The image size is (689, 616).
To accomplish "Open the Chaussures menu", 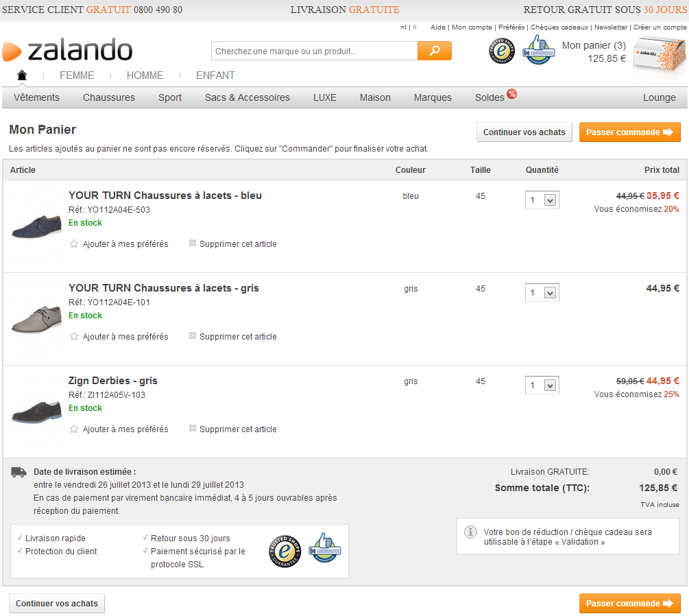I will tap(109, 97).
